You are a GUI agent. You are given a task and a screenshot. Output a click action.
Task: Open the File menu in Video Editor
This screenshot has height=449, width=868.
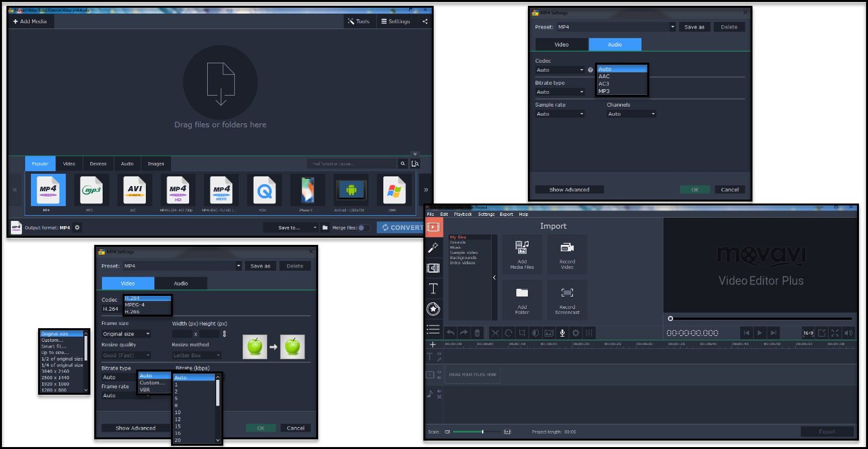click(430, 214)
